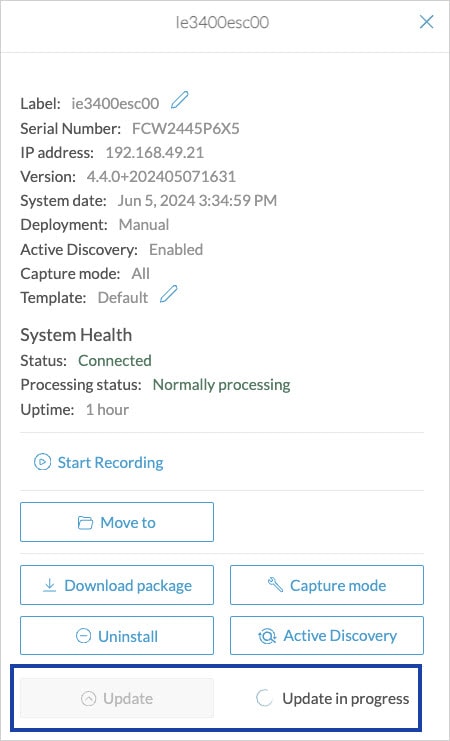
Task: Click the Capture mode value All
Action: coord(140,274)
